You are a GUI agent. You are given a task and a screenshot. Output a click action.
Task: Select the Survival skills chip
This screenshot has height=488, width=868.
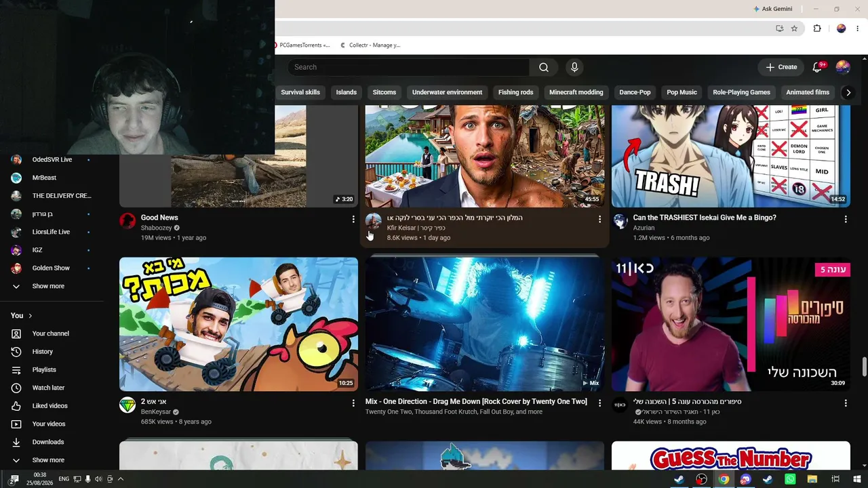300,92
